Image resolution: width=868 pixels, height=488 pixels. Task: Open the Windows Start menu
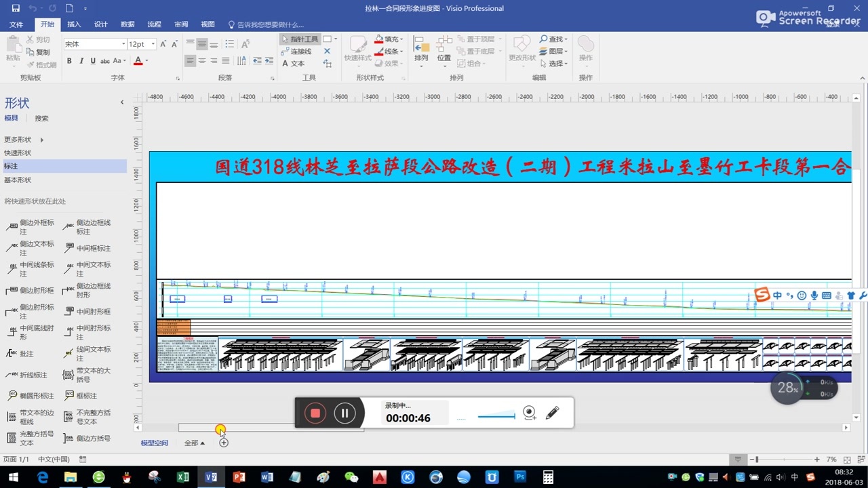14,476
